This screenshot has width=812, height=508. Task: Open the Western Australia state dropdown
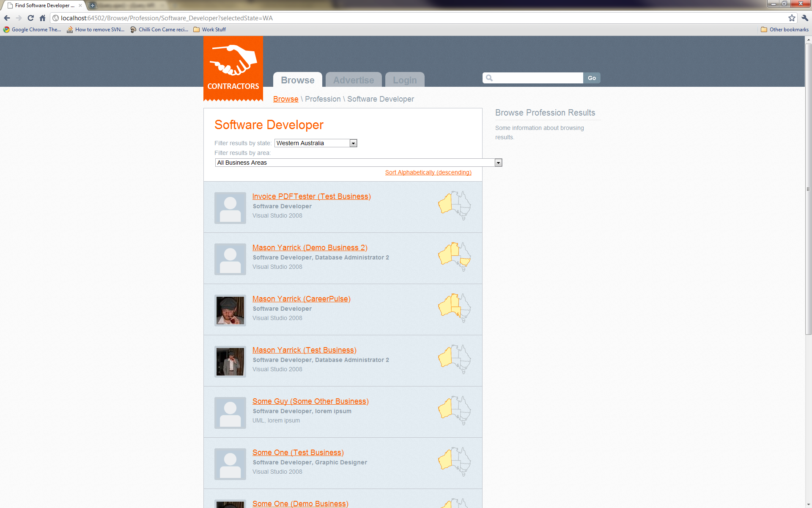[315, 143]
